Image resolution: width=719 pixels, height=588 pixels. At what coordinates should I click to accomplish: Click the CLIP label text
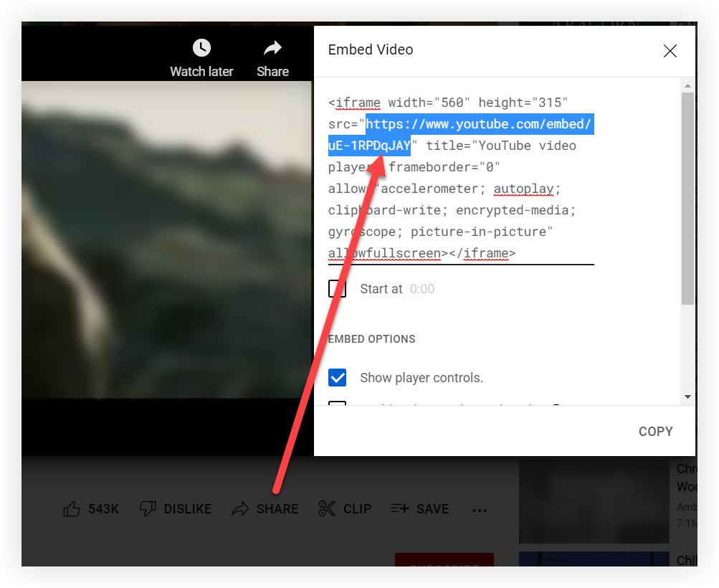point(357,509)
